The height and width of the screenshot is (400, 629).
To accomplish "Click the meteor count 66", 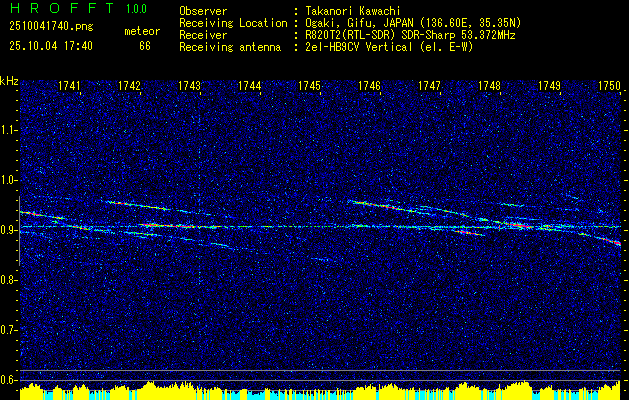I will 145,46.
